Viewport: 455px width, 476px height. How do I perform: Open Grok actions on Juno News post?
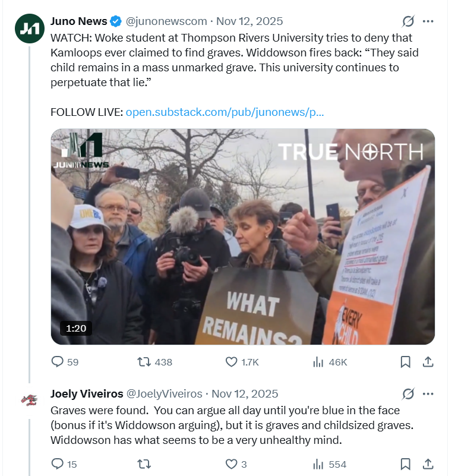[408, 22]
